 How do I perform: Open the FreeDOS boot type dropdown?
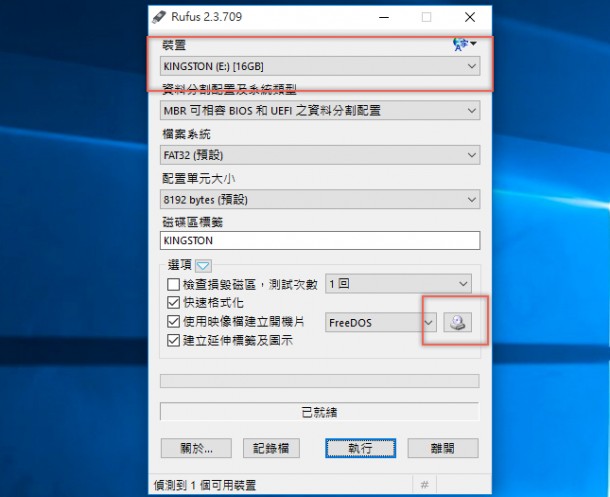click(380, 322)
